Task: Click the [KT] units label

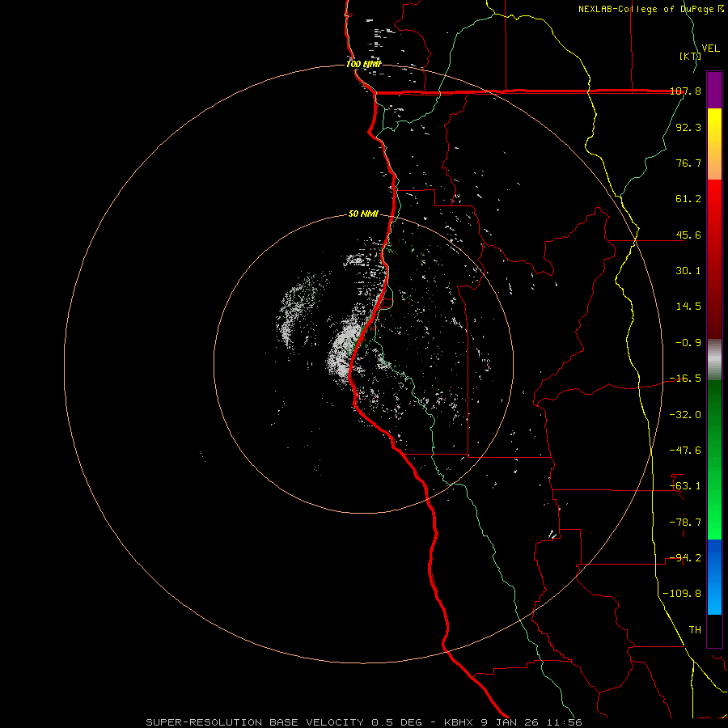Action: pos(690,56)
